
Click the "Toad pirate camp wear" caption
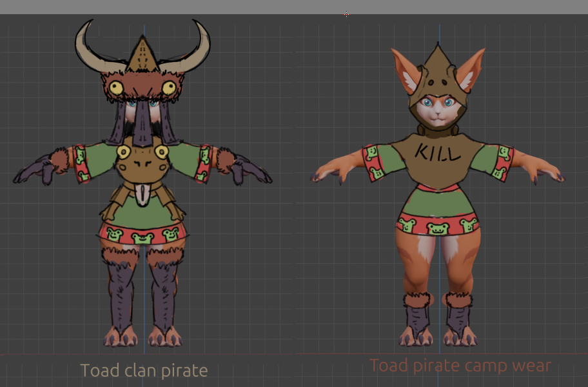tap(460, 366)
